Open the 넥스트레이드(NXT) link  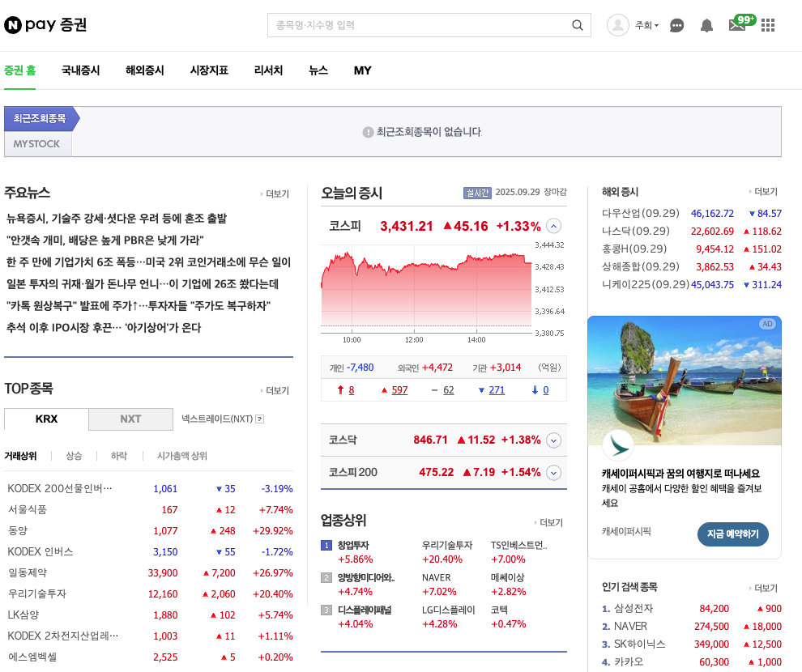tap(217, 419)
